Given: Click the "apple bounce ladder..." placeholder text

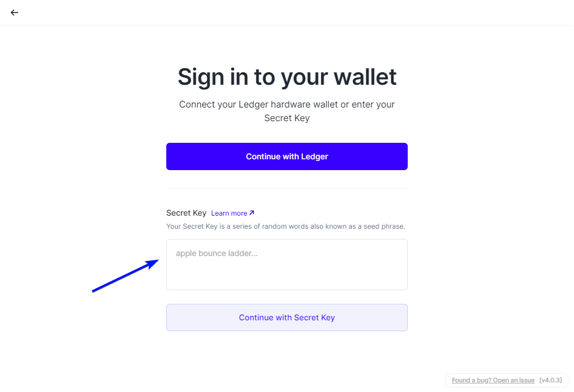Looking at the screenshot, I should point(216,253).
